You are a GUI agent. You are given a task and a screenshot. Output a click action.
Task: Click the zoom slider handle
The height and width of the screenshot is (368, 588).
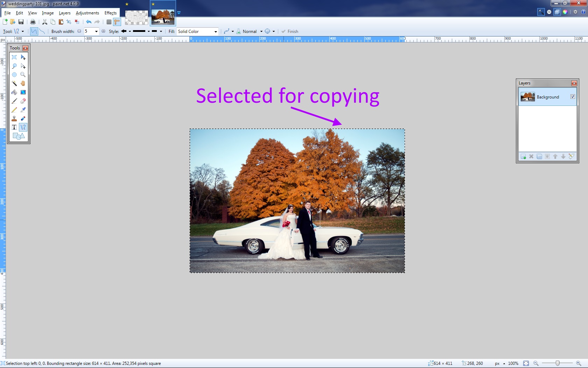click(x=558, y=363)
